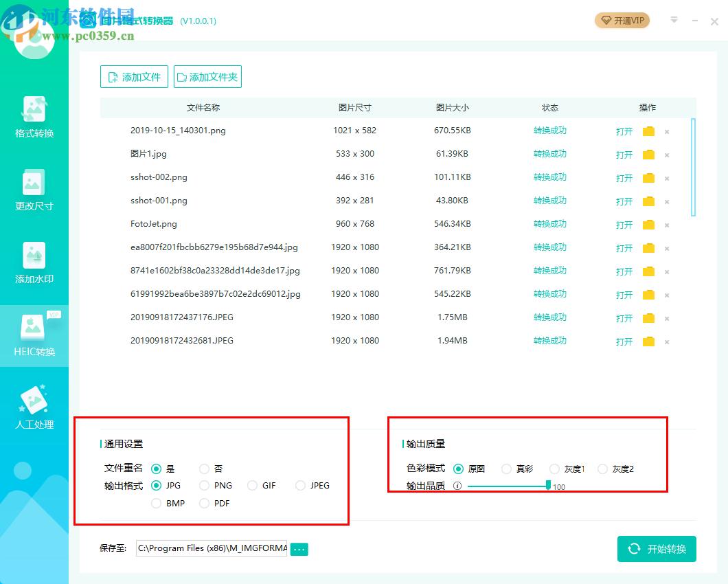This screenshot has height=584, width=728.
Task: Open save path browse dialog
Action: [298, 549]
